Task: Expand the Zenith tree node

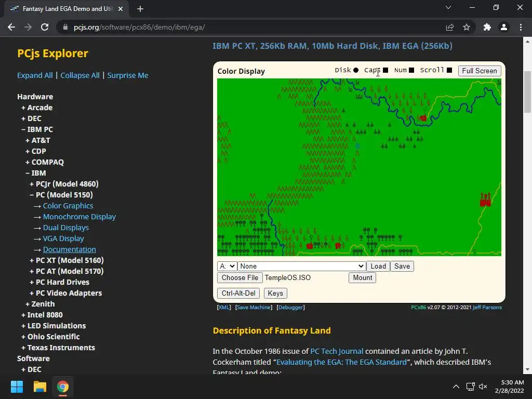Action: (40, 304)
